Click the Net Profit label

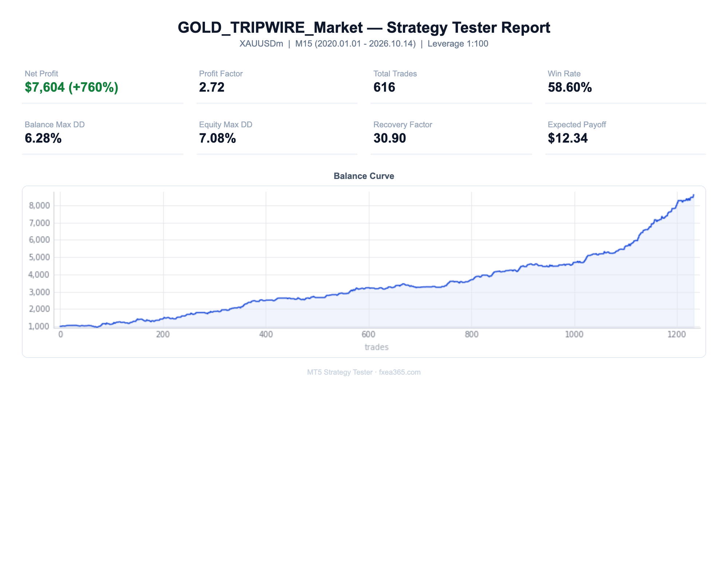point(41,74)
